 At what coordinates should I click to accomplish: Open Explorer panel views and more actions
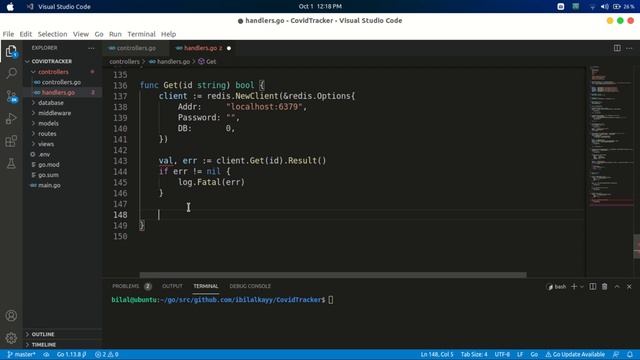click(x=91, y=48)
